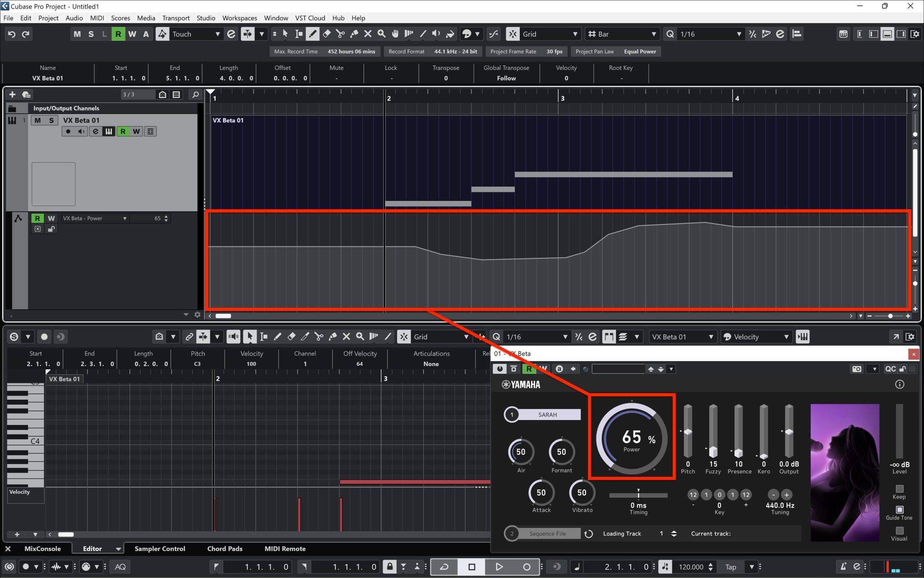
Task: Click the Sequence File button in the plugin
Action: (549, 533)
